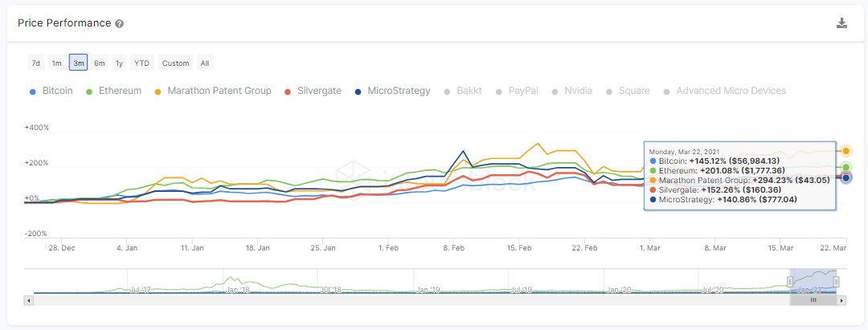Toggle Bitcoin series in legend
Viewport: 868px width, 330px height.
(51, 91)
